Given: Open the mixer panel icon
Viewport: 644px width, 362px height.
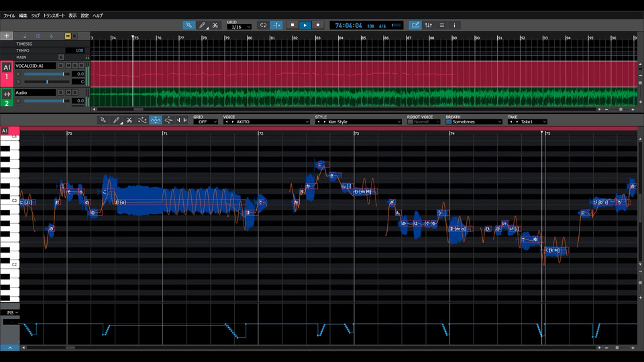Looking at the screenshot, I should pos(429,25).
